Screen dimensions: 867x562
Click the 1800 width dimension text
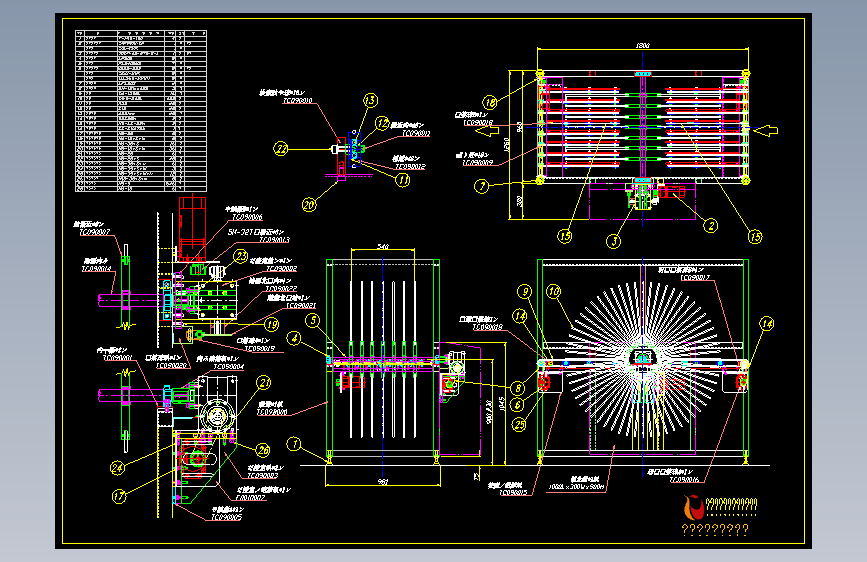point(643,45)
